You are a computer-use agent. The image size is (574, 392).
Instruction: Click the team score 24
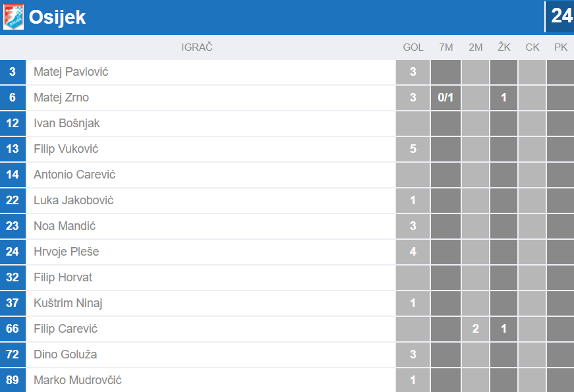click(561, 16)
